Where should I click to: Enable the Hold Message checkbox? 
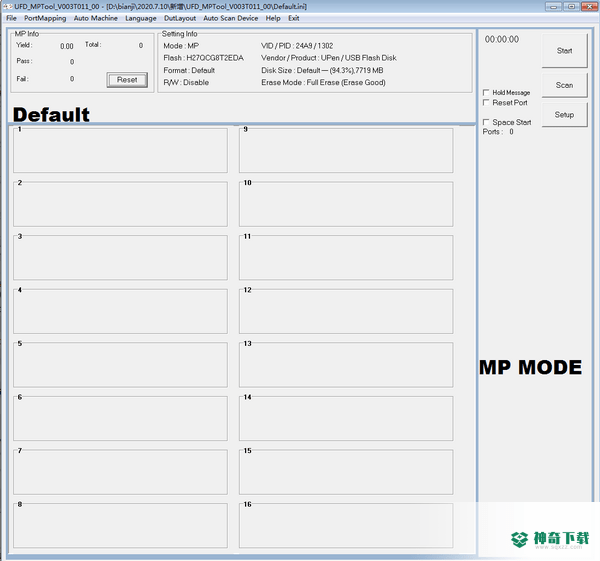click(x=486, y=93)
